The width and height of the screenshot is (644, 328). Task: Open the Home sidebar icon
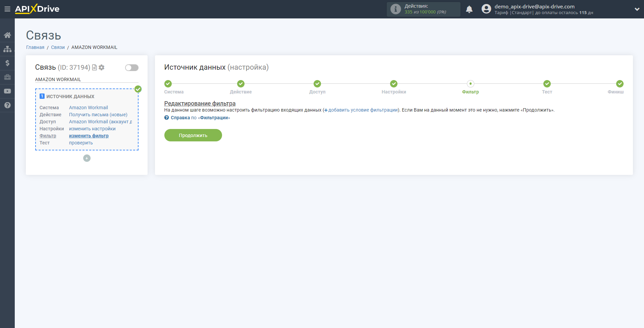[7, 35]
